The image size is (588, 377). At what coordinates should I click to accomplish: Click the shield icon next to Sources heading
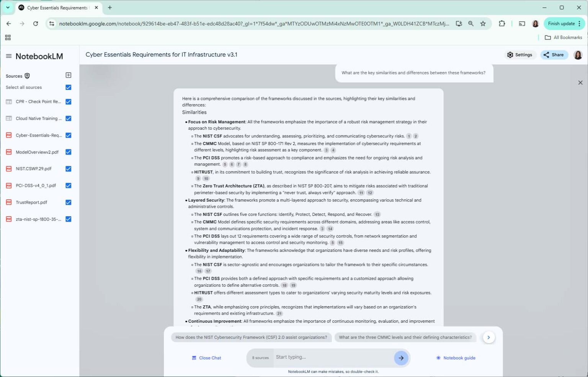tap(27, 76)
